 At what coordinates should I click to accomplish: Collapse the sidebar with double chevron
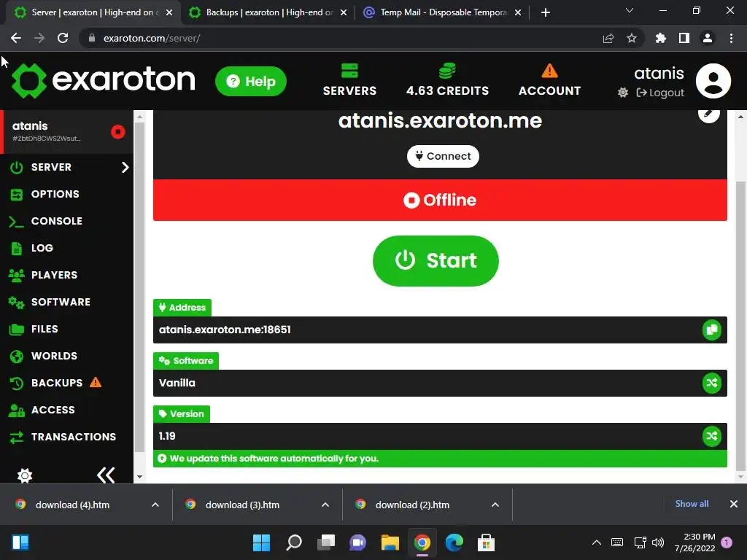106,475
